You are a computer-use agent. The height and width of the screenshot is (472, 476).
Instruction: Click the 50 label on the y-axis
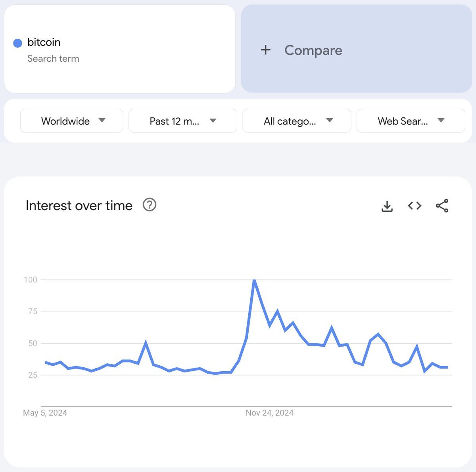(33, 343)
